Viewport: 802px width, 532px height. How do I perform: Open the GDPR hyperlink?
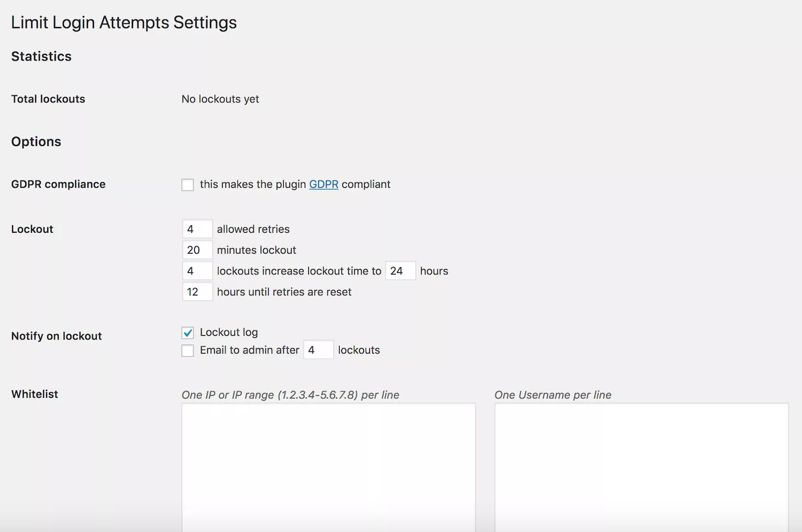(324, 184)
